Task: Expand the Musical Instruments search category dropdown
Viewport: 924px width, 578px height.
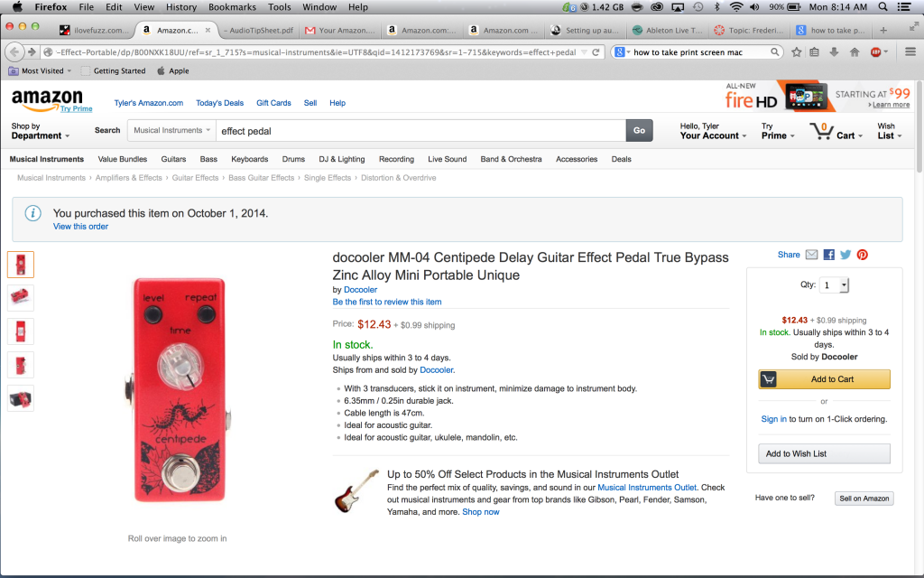Action: click(x=171, y=131)
